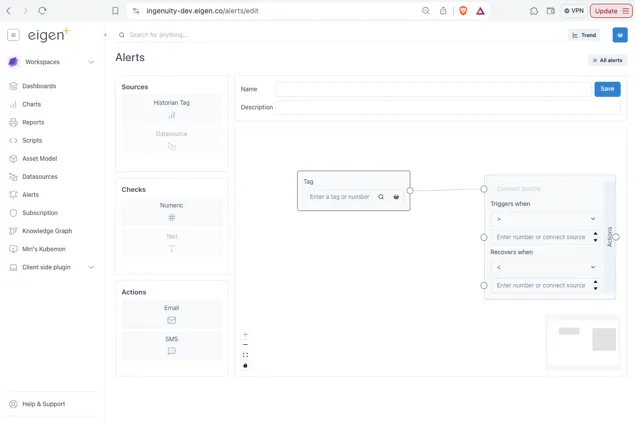635x422 pixels.
Task: Open the blue user avatar button
Action: pyautogui.click(x=620, y=35)
